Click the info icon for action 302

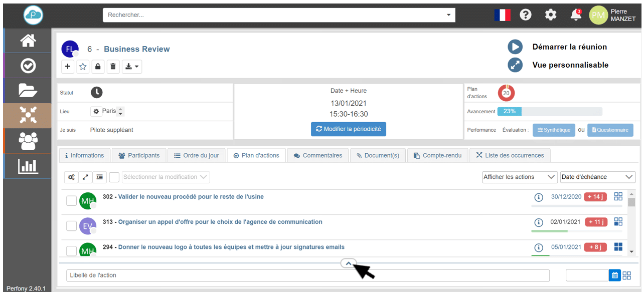point(539,197)
